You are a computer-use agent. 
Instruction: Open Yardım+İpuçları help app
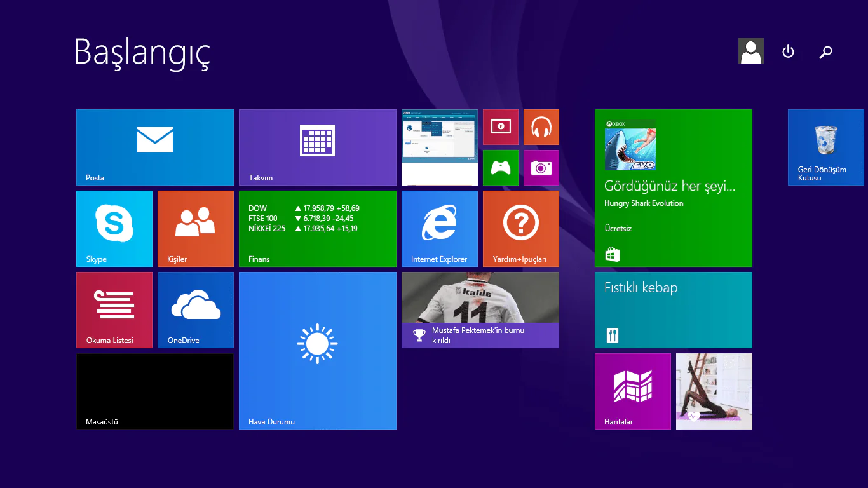click(520, 228)
